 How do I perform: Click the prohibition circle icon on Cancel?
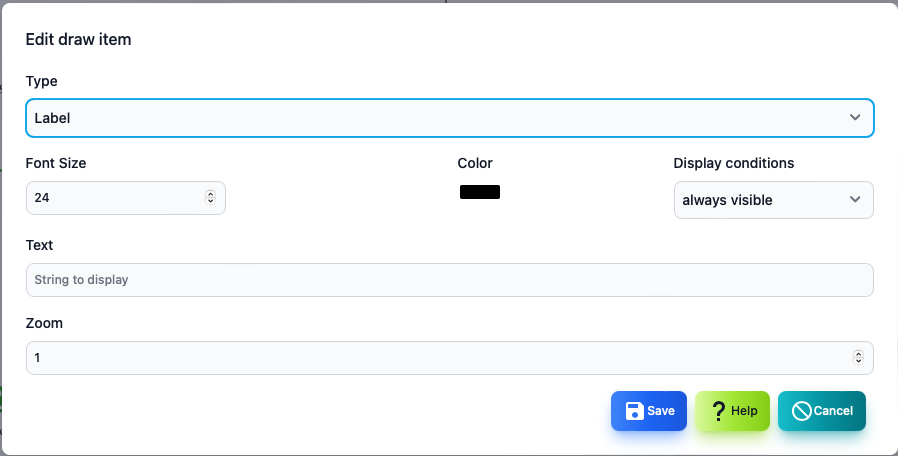pos(802,411)
